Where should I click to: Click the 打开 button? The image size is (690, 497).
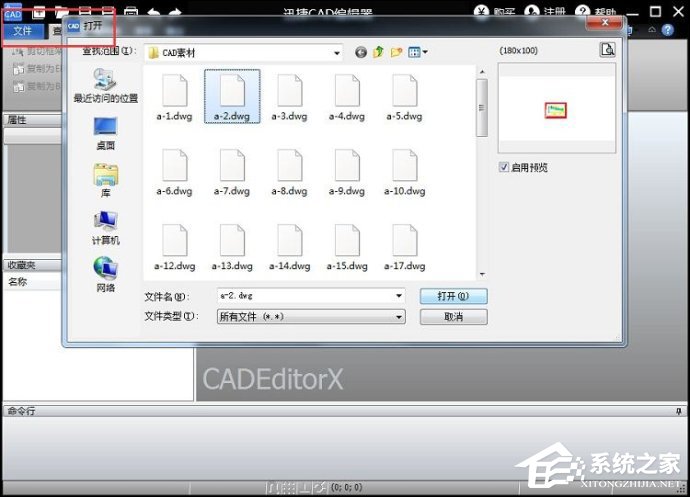[453, 296]
